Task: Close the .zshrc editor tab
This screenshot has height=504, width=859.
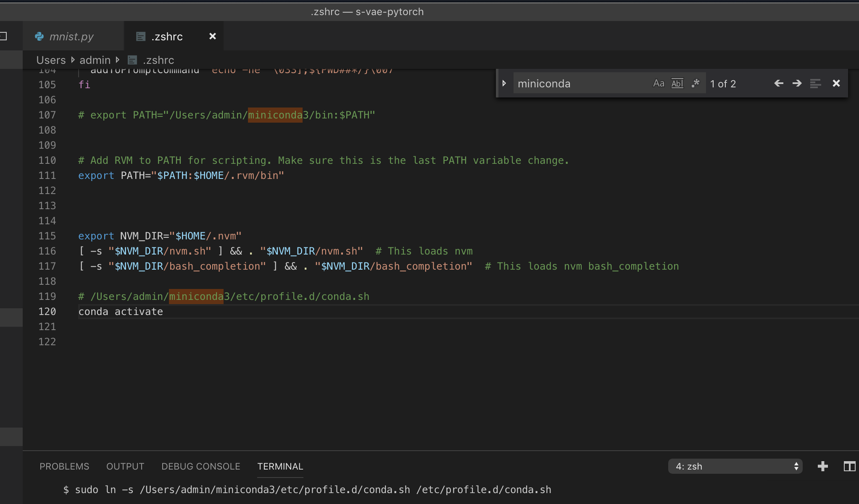Action: pos(212,37)
